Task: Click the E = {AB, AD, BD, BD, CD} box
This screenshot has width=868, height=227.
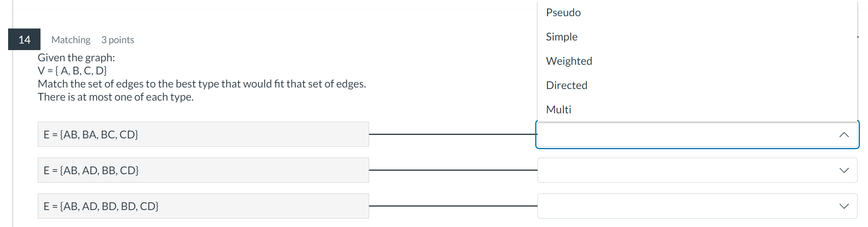Action: 203,206
